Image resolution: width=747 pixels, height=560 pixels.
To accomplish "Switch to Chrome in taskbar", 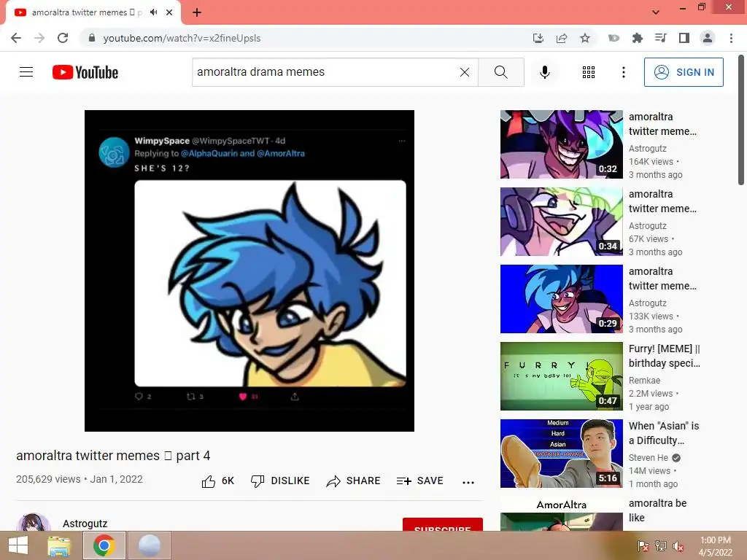I will click(104, 545).
